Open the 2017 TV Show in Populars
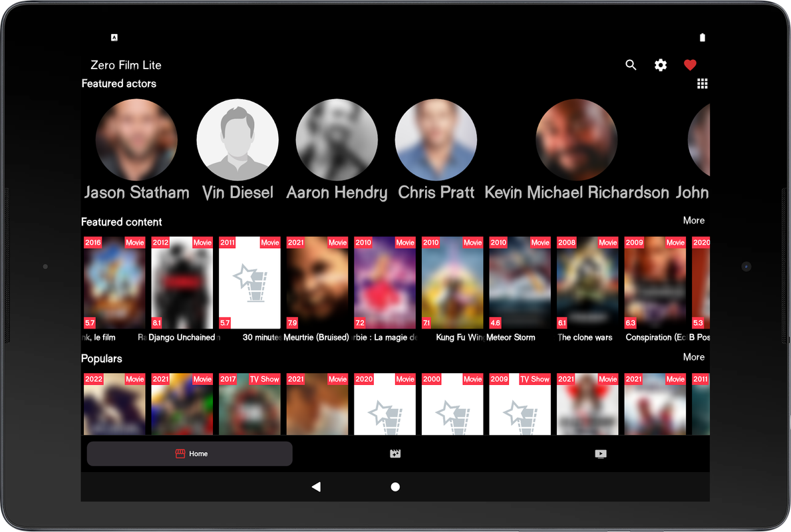Viewport: 791px width, 532px height. click(x=249, y=404)
